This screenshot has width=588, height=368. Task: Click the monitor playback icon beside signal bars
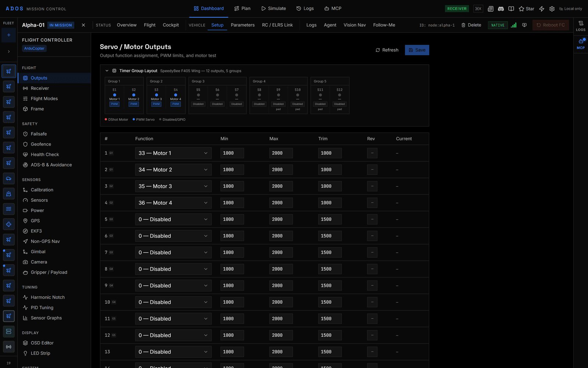(524, 25)
